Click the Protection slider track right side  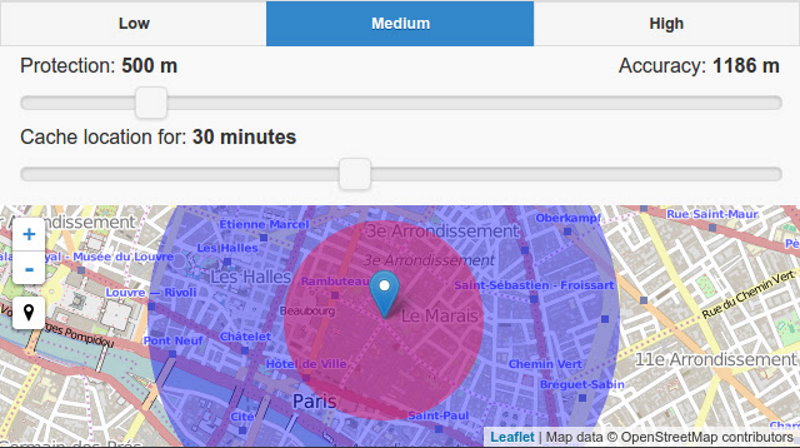[474, 103]
